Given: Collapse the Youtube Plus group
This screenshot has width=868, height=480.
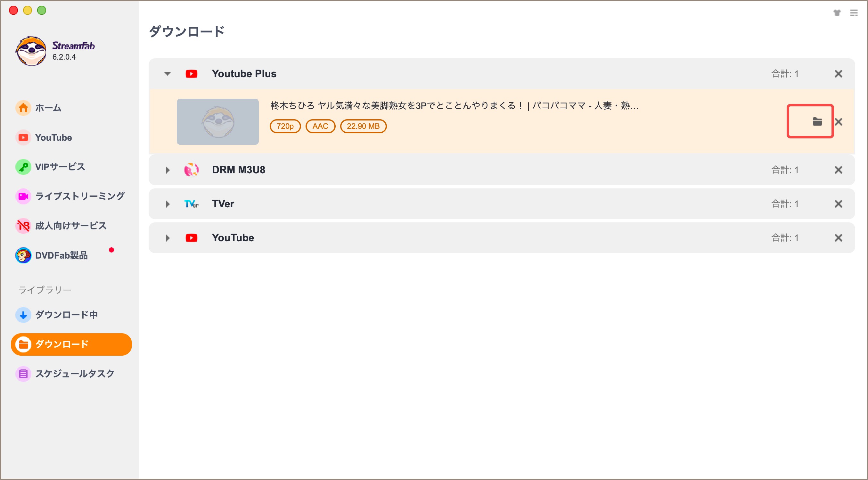Looking at the screenshot, I should [168, 73].
